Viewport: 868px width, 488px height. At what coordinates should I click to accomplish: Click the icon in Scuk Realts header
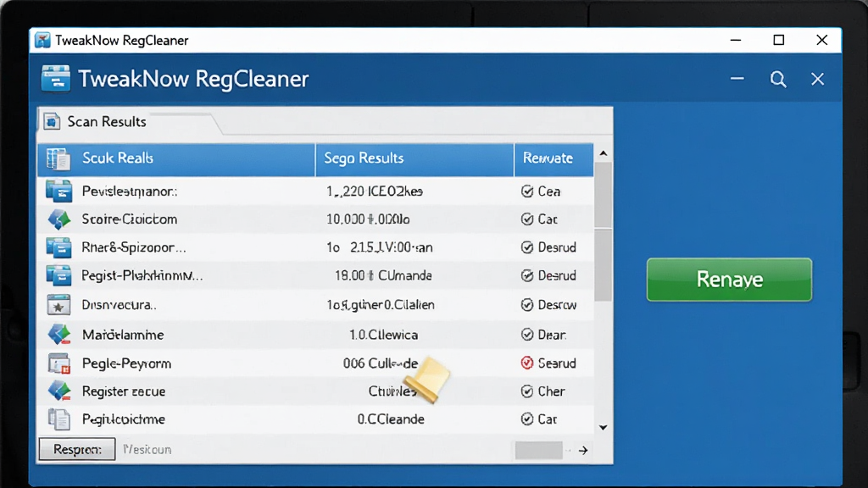(58, 158)
